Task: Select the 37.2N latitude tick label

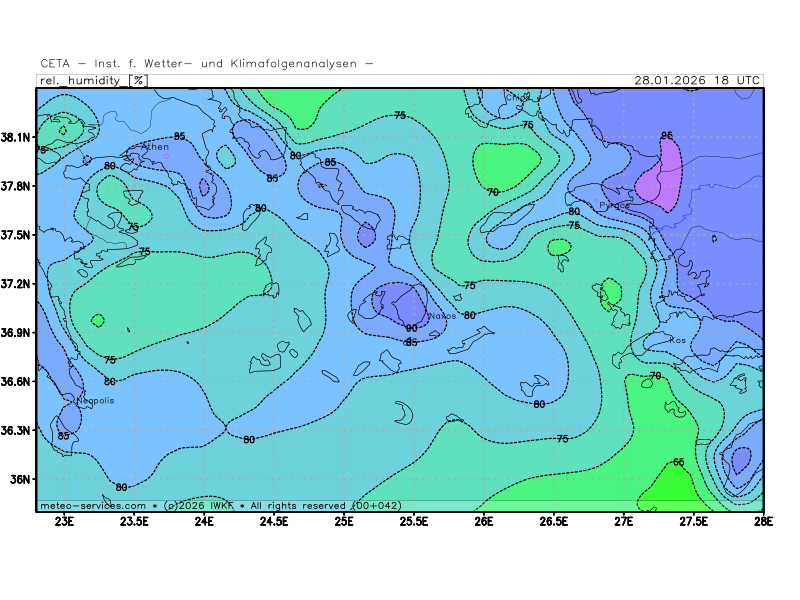Action: [17, 284]
